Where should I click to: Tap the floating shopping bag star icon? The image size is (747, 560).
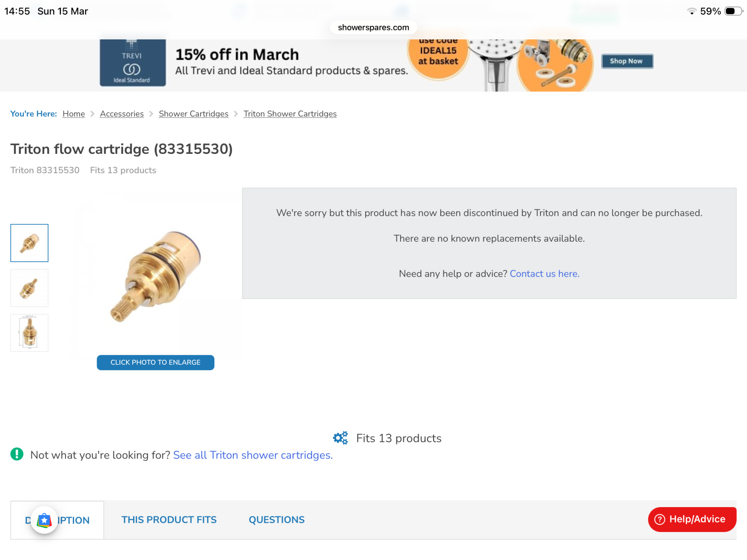pyautogui.click(x=44, y=520)
